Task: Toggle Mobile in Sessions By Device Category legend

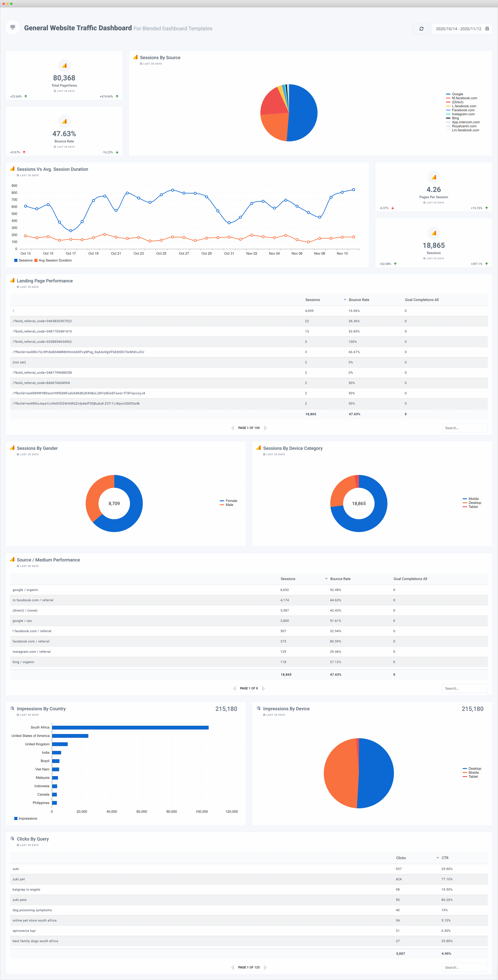Action: point(471,499)
